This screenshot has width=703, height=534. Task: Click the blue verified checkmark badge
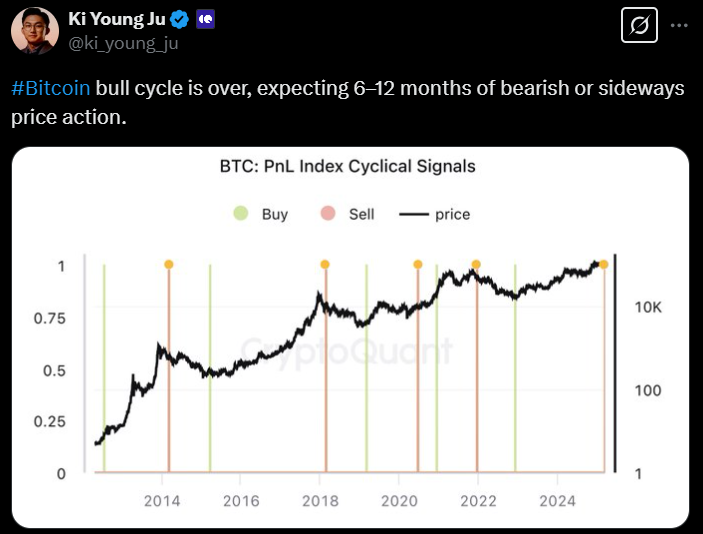180,19
